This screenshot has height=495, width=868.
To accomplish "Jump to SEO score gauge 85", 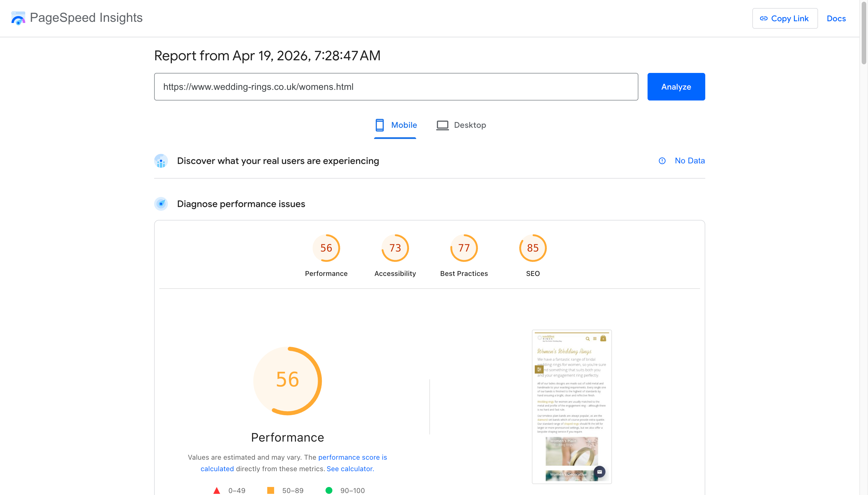I will (532, 248).
